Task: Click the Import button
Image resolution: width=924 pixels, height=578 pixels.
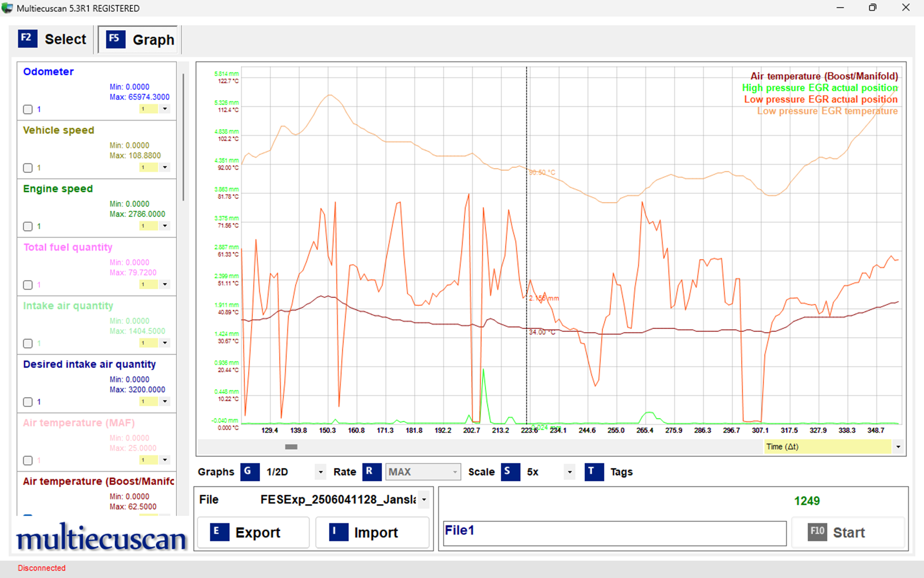Action: click(372, 532)
